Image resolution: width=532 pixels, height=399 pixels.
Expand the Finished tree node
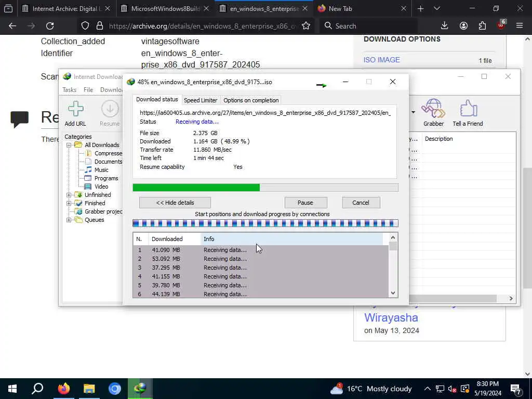pos(69,203)
